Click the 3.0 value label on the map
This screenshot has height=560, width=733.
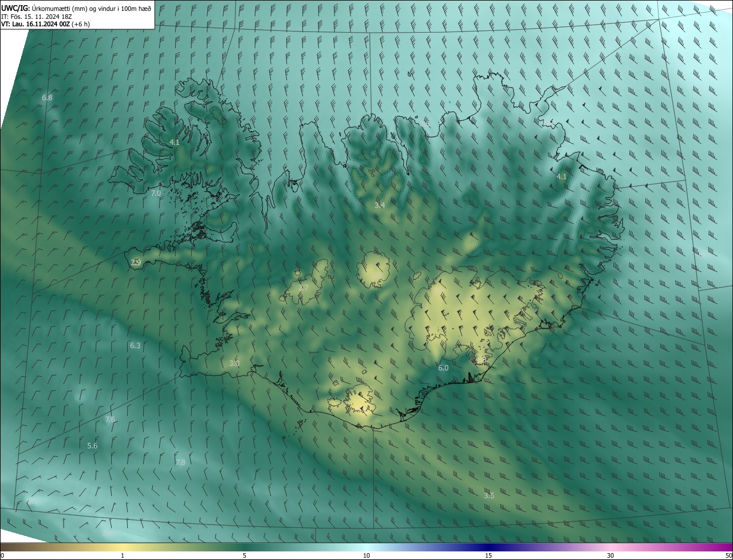coord(234,364)
